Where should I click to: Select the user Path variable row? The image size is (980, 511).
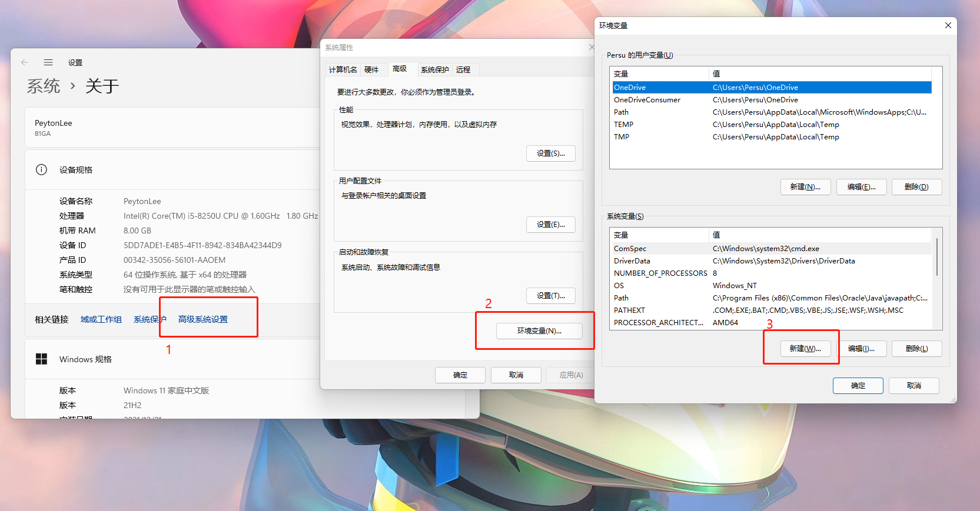tap(772, 112)
